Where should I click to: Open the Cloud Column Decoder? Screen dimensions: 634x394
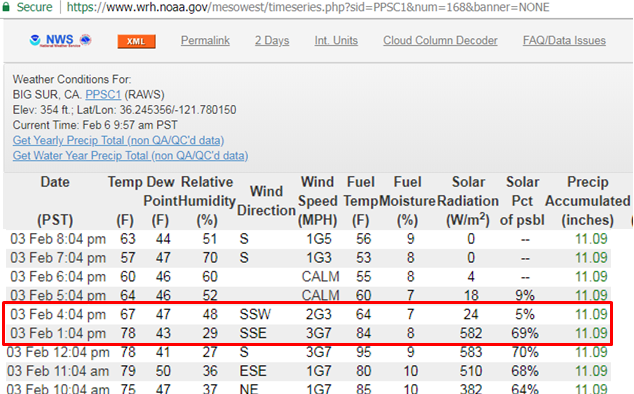[x=440, y=40]
